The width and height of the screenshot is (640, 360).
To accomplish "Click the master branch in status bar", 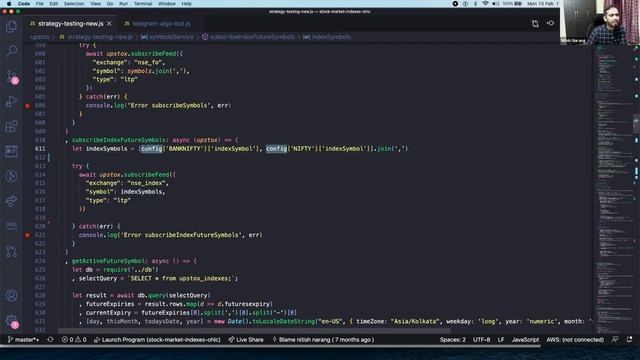I will 24,340.
